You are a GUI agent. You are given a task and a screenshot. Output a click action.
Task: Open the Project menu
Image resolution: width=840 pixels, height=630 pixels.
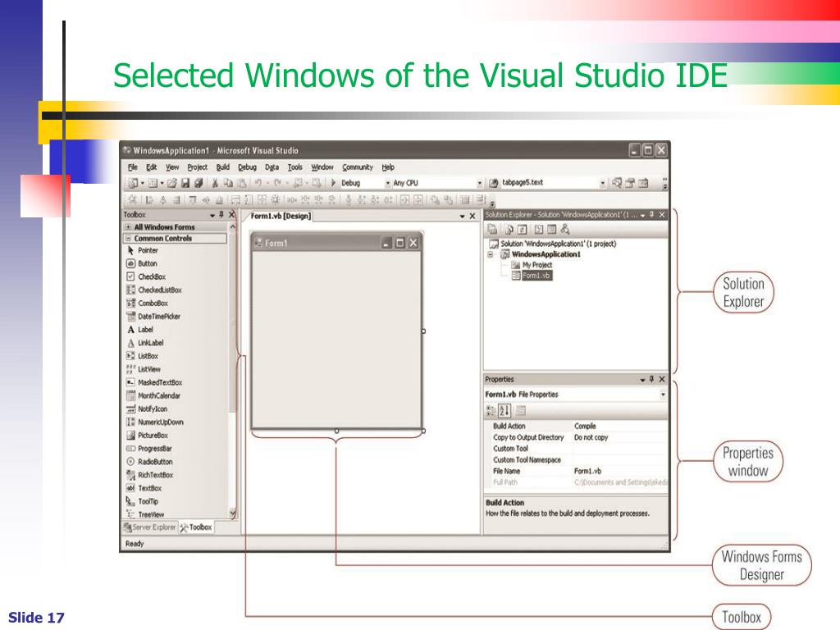coord(197,167)
